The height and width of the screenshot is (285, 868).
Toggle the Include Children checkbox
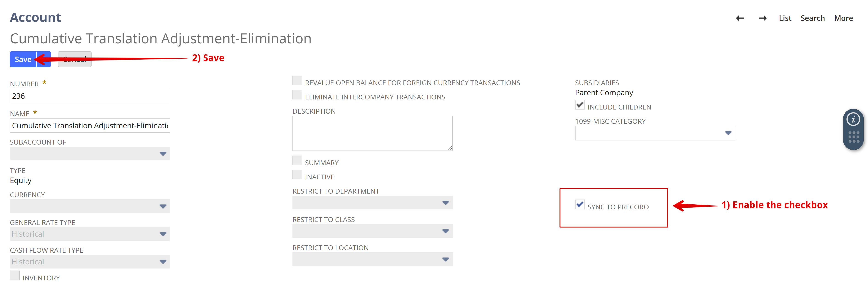pos(580,105)
